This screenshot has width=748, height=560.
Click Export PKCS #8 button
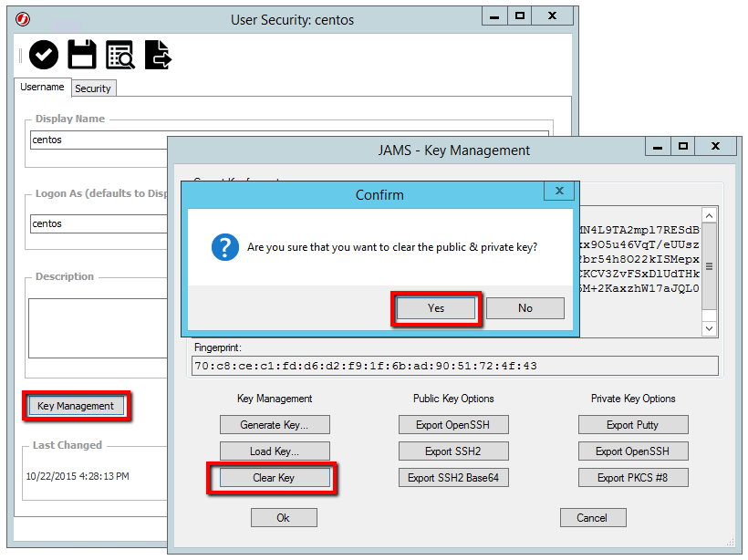click(x=633, y=478)
